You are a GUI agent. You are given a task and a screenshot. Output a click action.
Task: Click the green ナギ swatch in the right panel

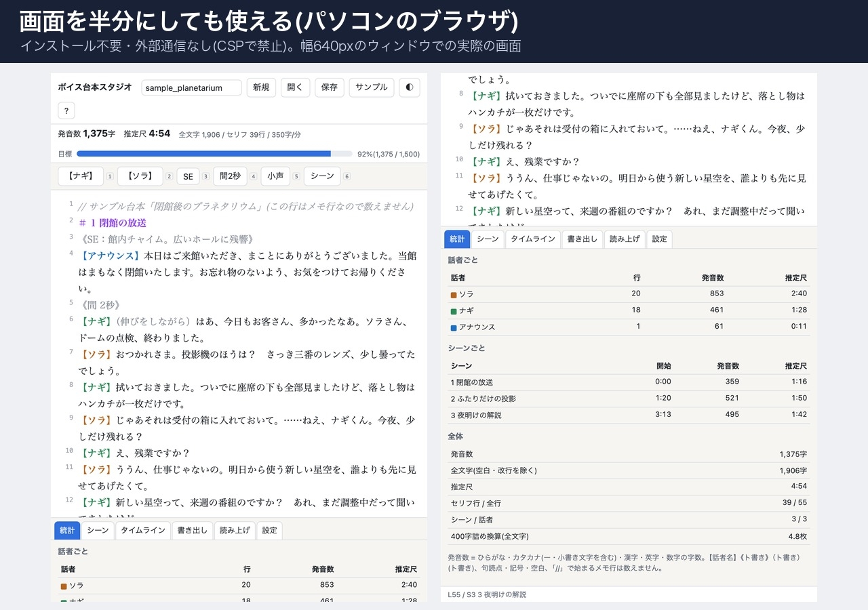454,310
